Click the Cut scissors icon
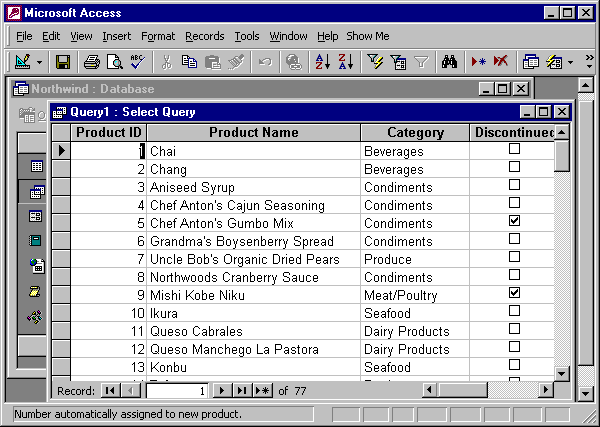The width and height of the screenshot is (600, 427). [x=166, y=62]
